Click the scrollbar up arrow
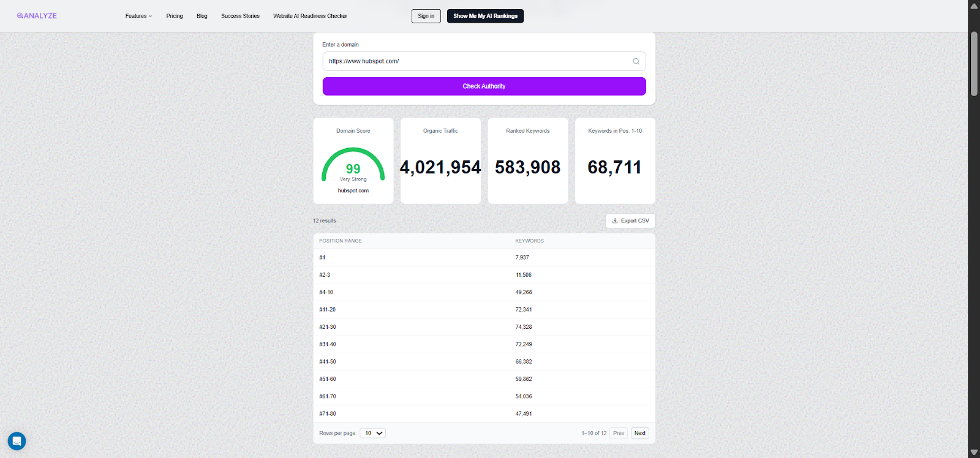Screen dimensions: 980x458 click(x=974, y=6)
